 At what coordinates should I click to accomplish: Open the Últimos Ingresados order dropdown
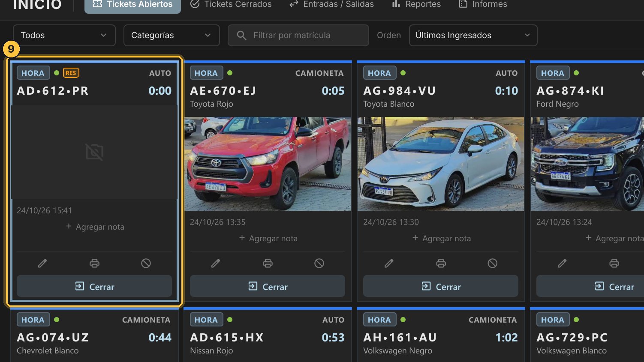coord(473,35)
